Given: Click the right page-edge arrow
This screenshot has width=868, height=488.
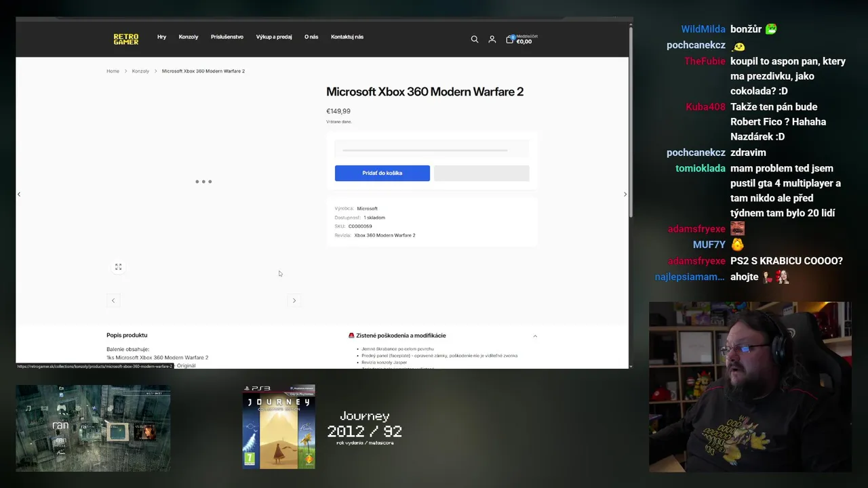Looking at the screenshot, I should click(x=625, y=195).
